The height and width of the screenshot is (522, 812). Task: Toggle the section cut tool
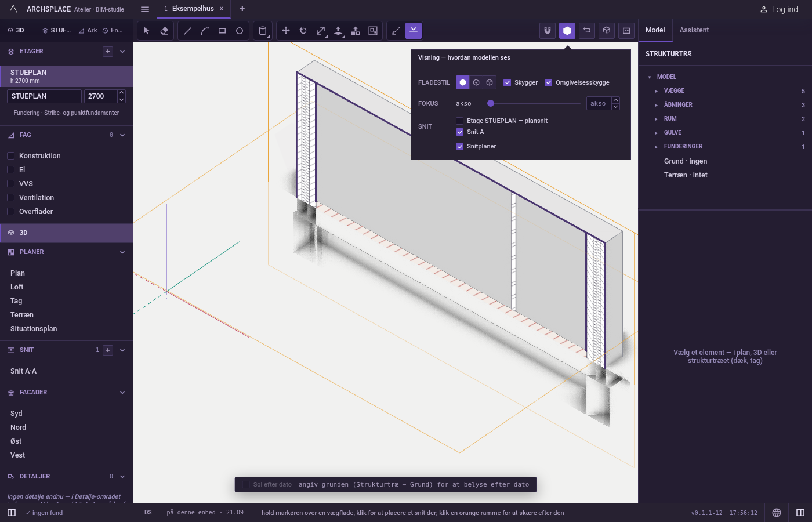click(x=414, y=31)
